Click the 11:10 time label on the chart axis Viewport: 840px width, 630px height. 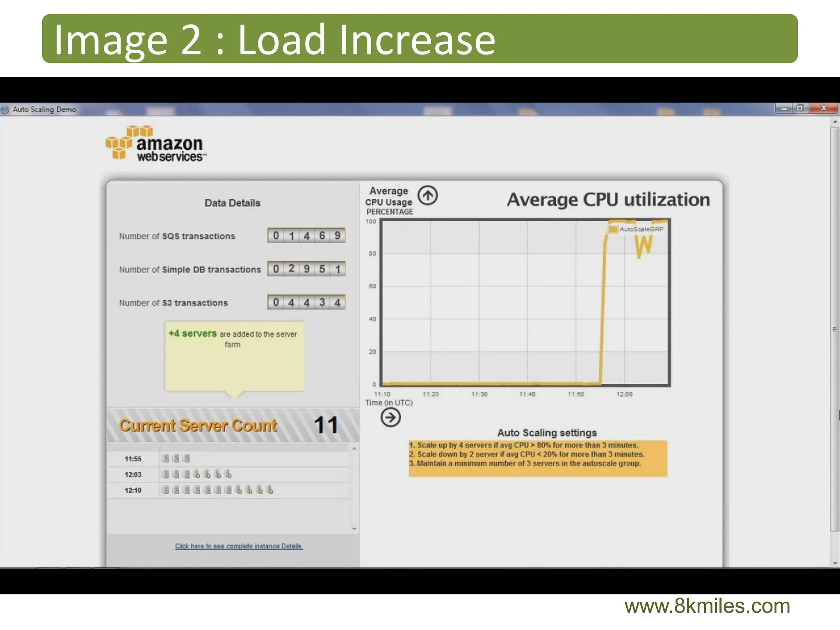382,394
